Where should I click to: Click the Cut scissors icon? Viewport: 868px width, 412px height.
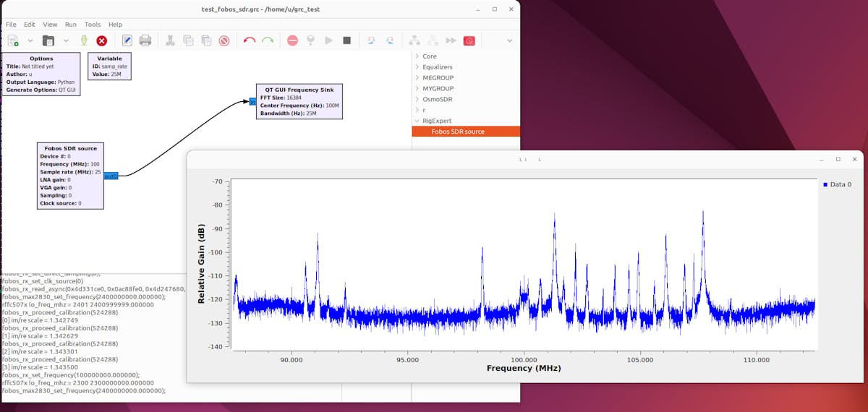pos(170,40)
